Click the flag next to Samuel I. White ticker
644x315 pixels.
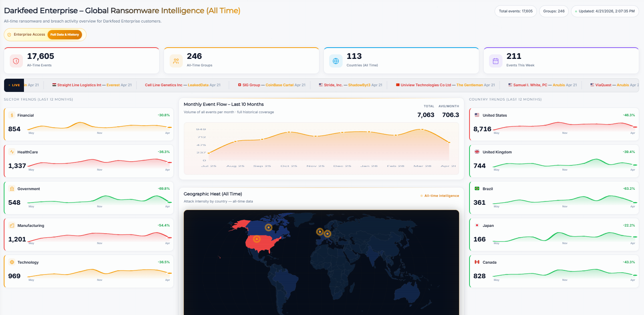(510, 85)
